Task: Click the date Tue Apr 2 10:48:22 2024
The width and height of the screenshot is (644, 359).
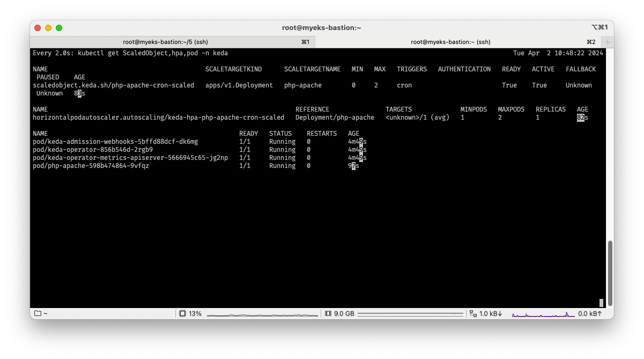Action: [x=558, y=53]
